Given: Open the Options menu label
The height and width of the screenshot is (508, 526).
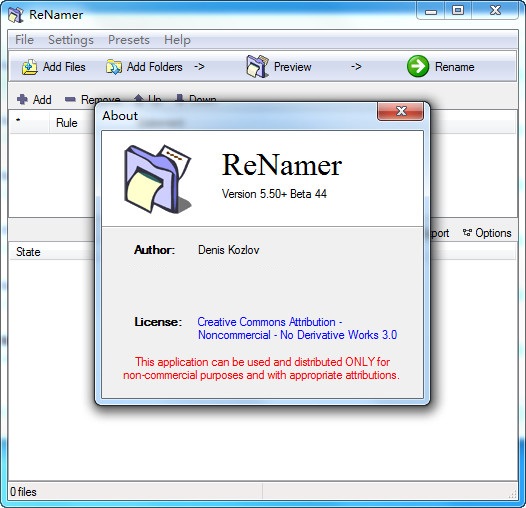Looking at the screenshot, I should pyautogui.click(x=493, y=233).
